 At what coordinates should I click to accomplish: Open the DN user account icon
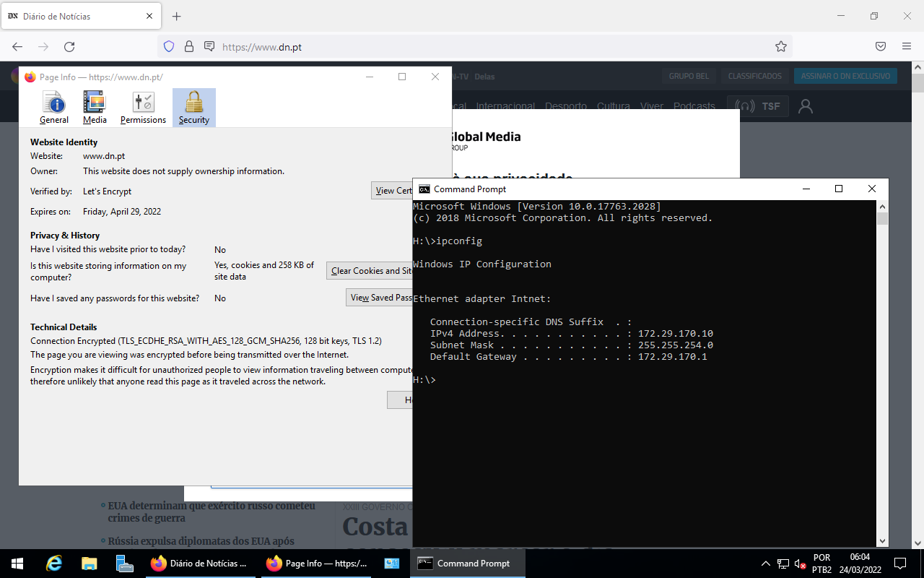pyautogui.click(x=806, y=105)
